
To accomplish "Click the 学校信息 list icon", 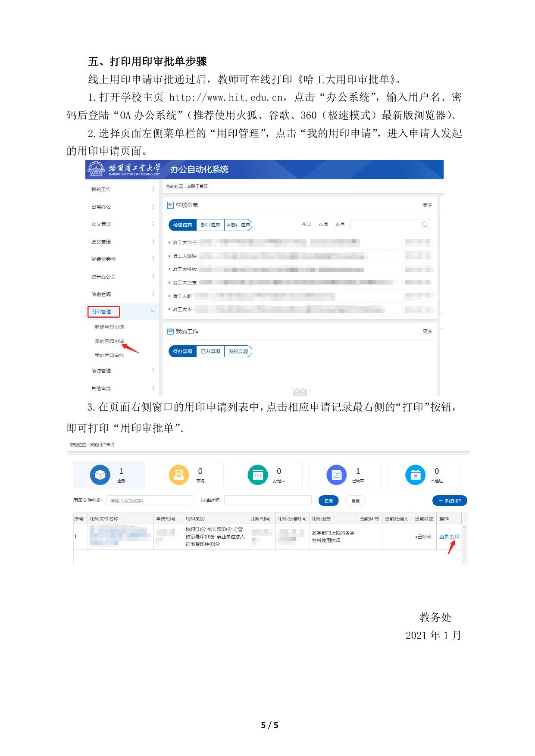I will 170,205.
